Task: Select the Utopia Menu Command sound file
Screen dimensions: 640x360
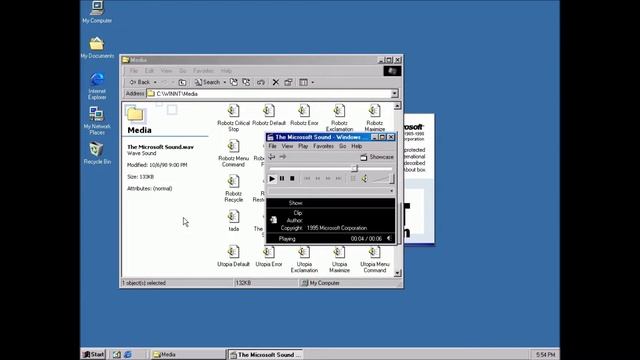Action: (375, 259)
